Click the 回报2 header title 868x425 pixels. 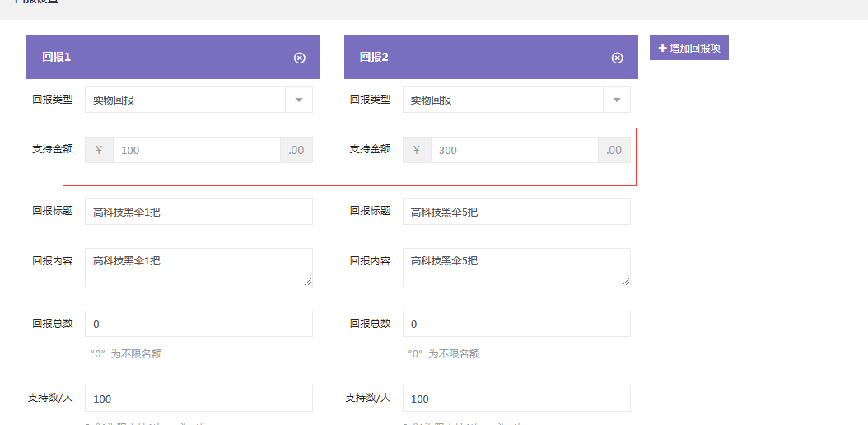click(x=374, y=57)
